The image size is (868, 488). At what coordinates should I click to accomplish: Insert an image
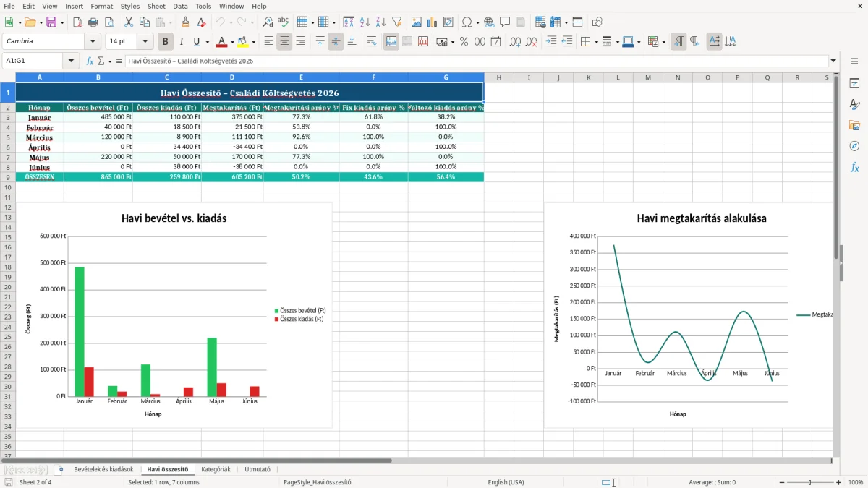(416, 22)
